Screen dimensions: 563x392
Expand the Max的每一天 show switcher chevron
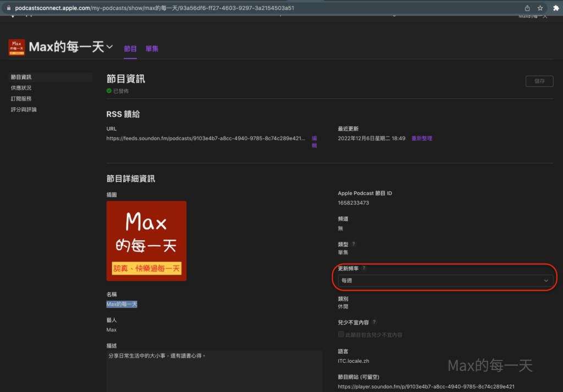pos(109,47)
